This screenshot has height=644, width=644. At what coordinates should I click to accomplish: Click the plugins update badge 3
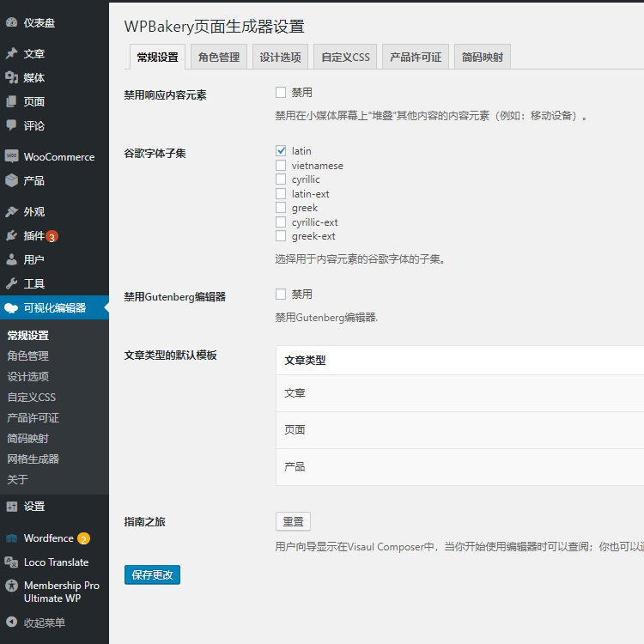[x=52, y=237]
